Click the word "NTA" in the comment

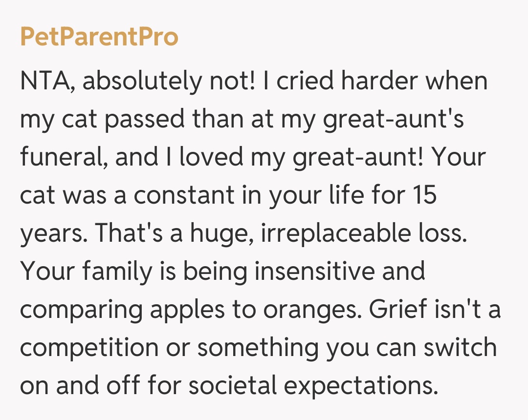pyautogui.click(x=45, y=81)
